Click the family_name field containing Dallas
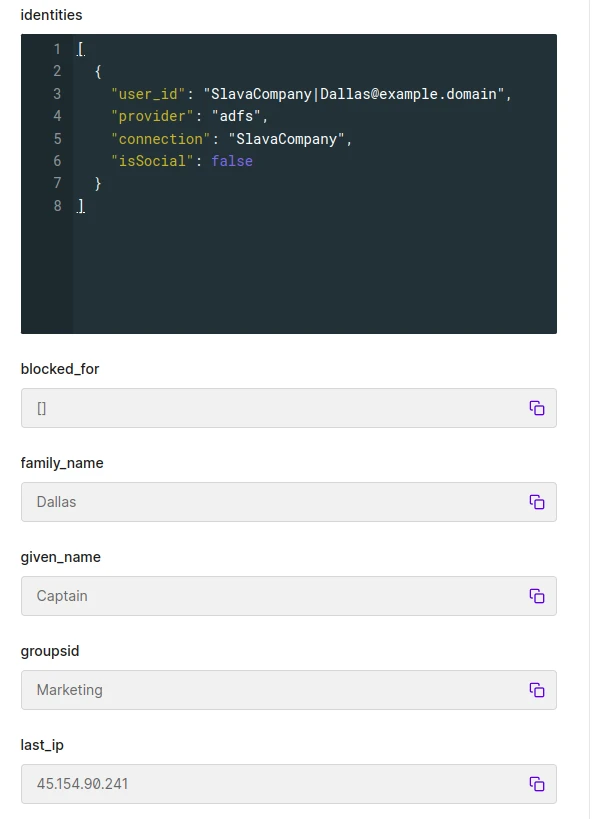Screen dimensions: 594x819 pyautogui.click(x=288, y=502)
